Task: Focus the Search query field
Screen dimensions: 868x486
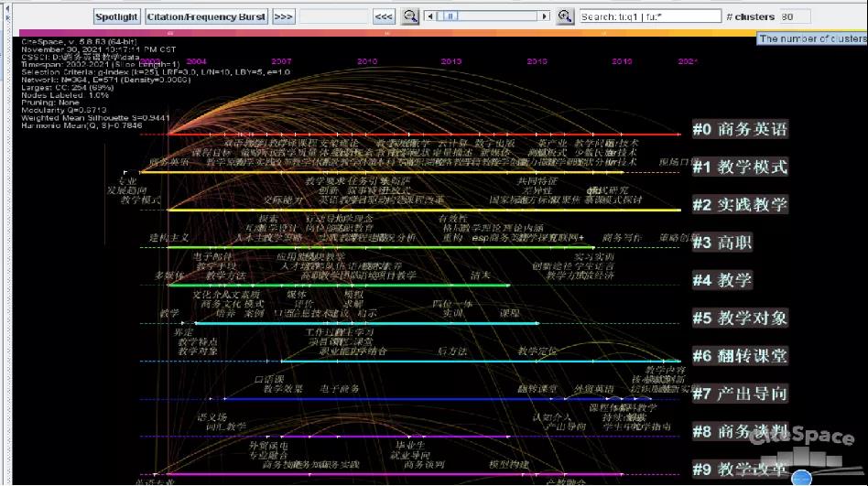Action: 650,16
